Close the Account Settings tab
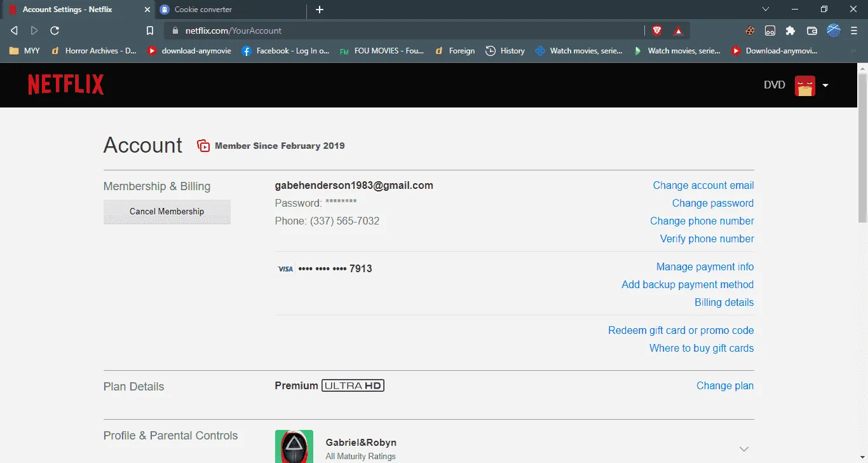The height and width of the screenshot is (463, 868). [x=147, y=10]
